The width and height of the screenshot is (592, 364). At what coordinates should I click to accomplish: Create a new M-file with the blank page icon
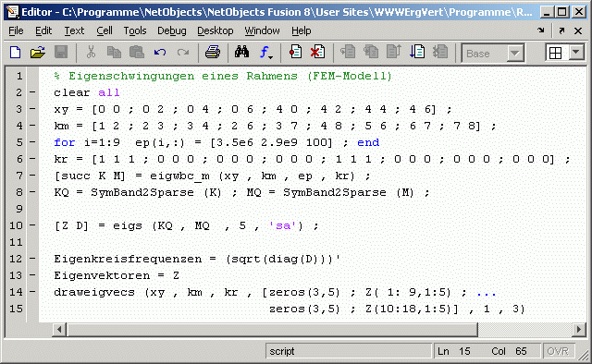[15, 52]
